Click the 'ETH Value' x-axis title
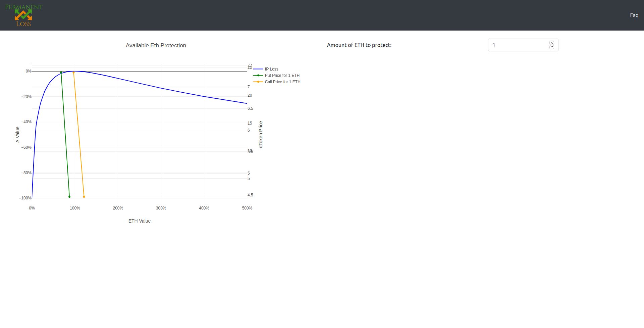This screenshot has height=328, width=644. [x=140, y=221]
